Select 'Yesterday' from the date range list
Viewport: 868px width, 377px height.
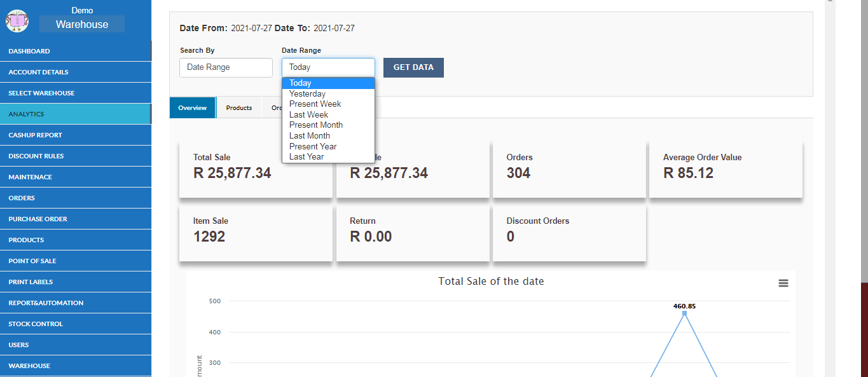click(307, 93)
